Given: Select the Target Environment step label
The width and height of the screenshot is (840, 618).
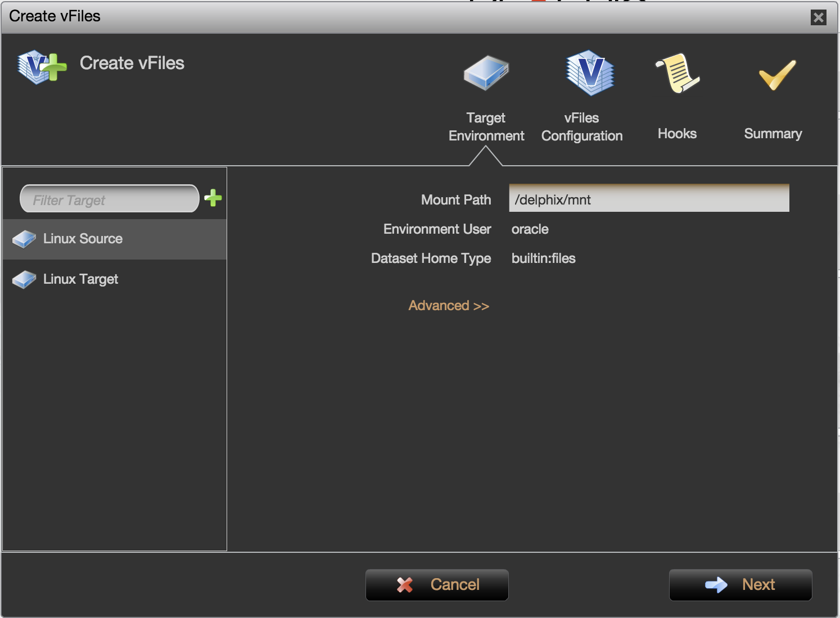Looking at the screenshot, I should 486,127.
